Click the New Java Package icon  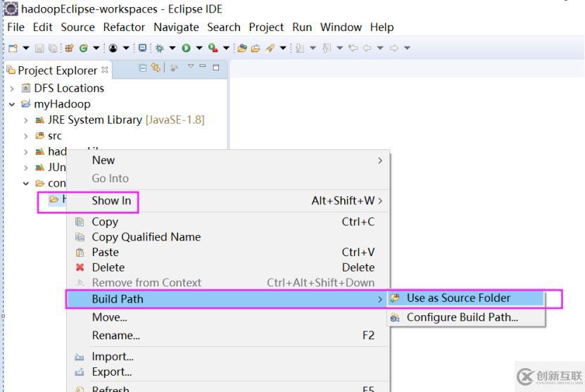pos(70,48)
